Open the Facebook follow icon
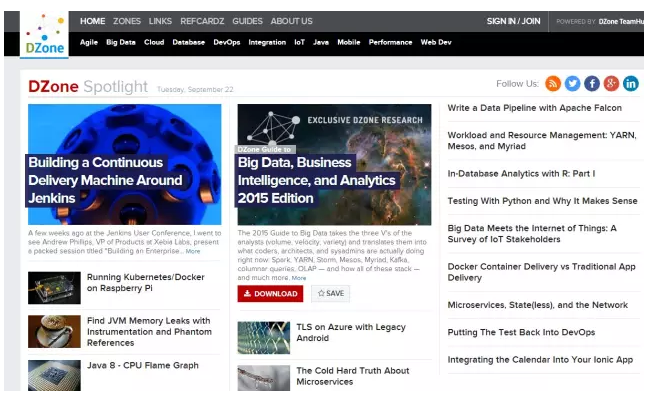Screen dimensions: 648x395 tap(592, 83)
